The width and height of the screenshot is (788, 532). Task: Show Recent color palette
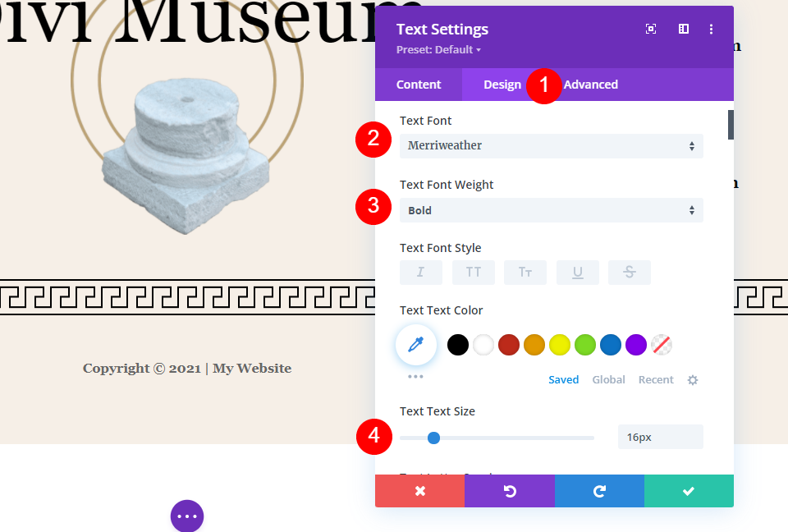coord(656,379)
